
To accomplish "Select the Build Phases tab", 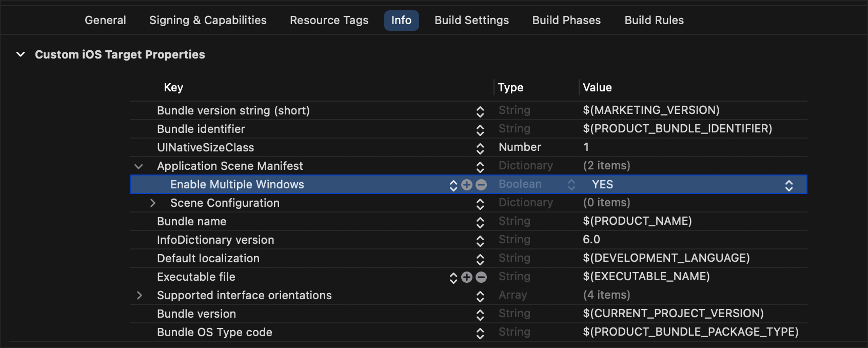I will point(566,21).
